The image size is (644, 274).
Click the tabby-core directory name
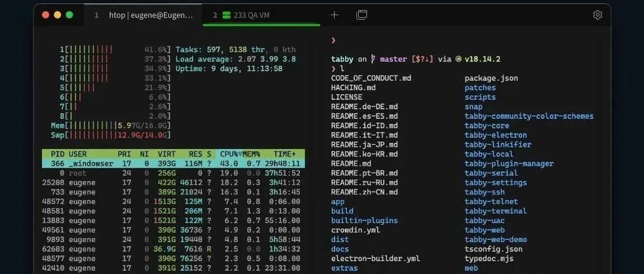coord(487,126)
